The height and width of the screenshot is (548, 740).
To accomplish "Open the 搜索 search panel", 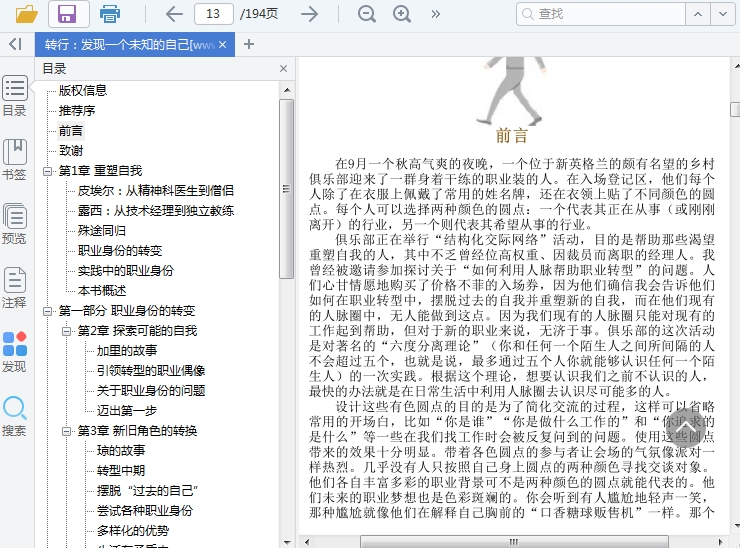I will [15, 415].
